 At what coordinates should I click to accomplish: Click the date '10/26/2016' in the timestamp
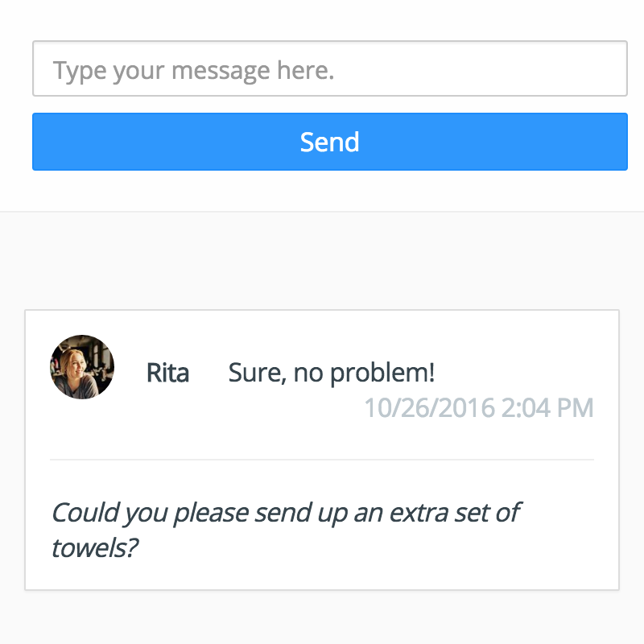[x=430, y=408]
